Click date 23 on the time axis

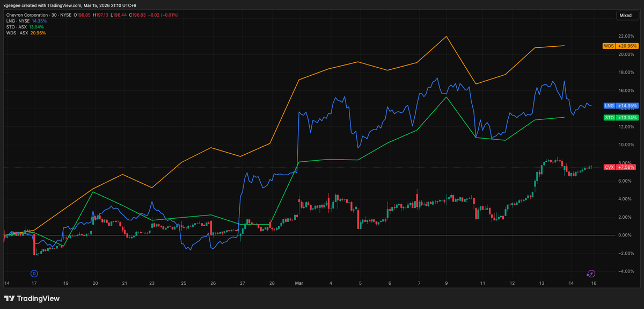(x=152, y=283)
